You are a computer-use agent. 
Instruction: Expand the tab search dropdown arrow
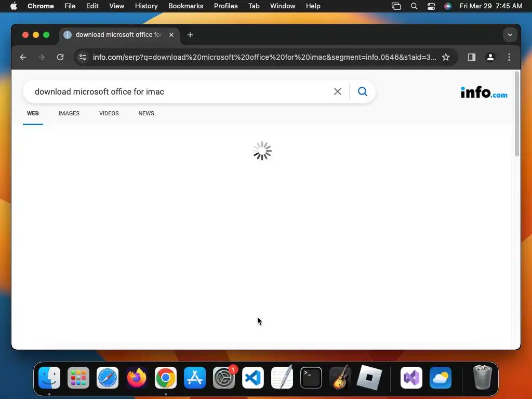click(510, 35)
